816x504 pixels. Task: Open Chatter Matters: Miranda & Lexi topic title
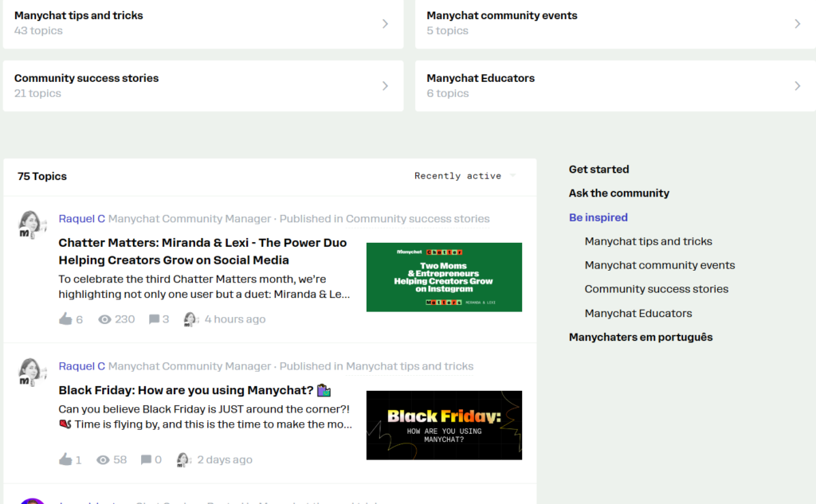(x=202, y=252)
